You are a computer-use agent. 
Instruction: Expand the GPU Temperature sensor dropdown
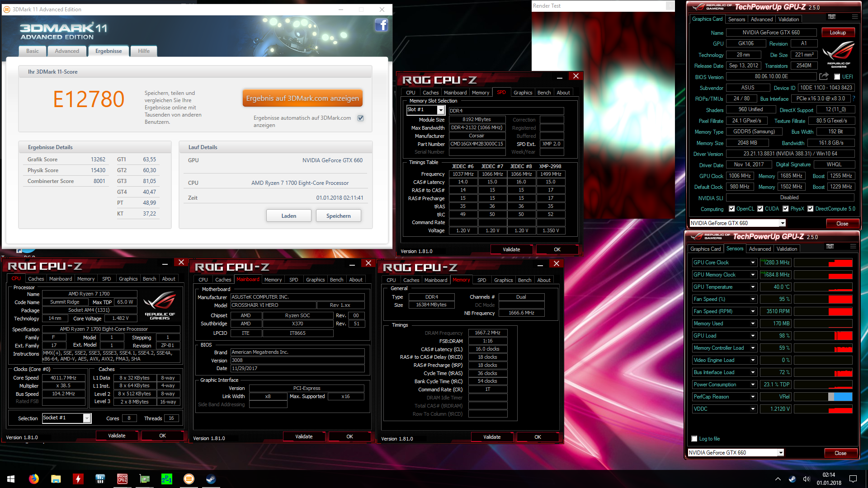(x=753, y=287)
